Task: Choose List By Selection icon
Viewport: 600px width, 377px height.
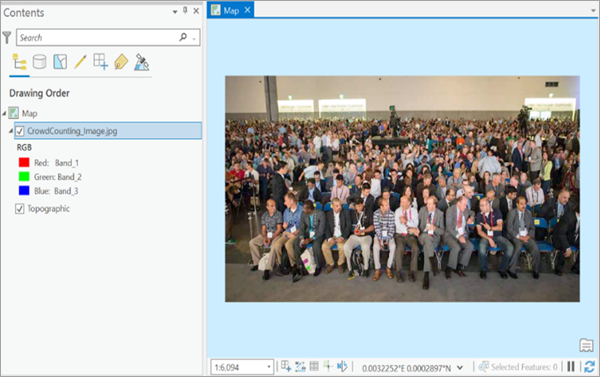Action: point(60,62)
